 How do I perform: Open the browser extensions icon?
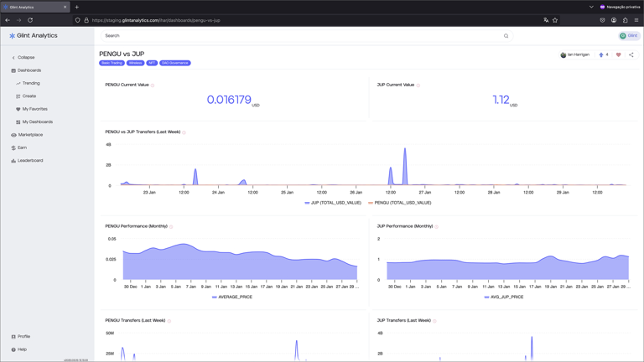[x=625, y=20]
